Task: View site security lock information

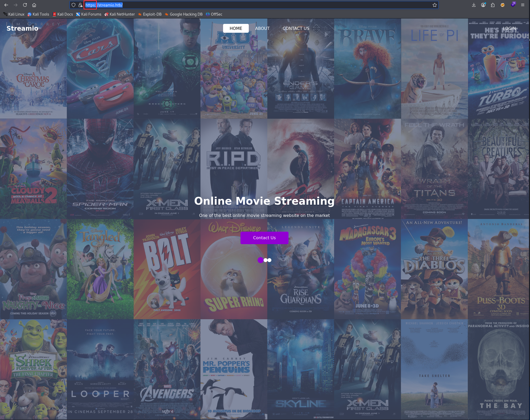Action: point(80,5)
